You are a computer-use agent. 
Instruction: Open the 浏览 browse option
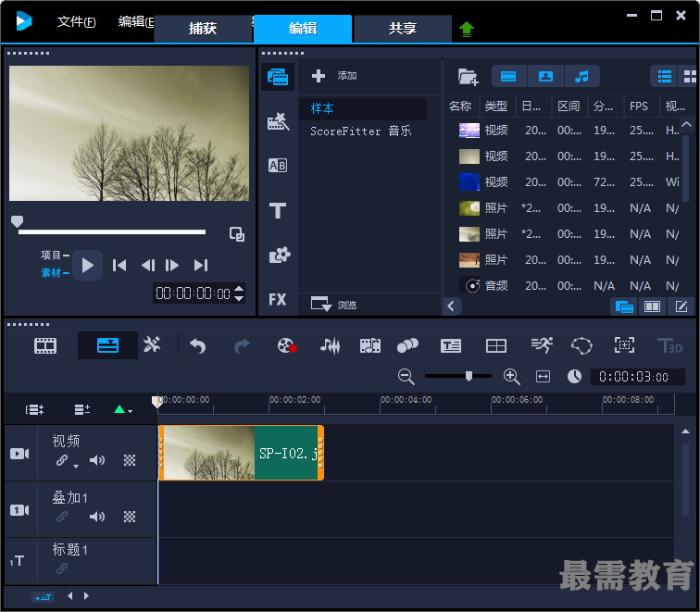click(334, 305)
